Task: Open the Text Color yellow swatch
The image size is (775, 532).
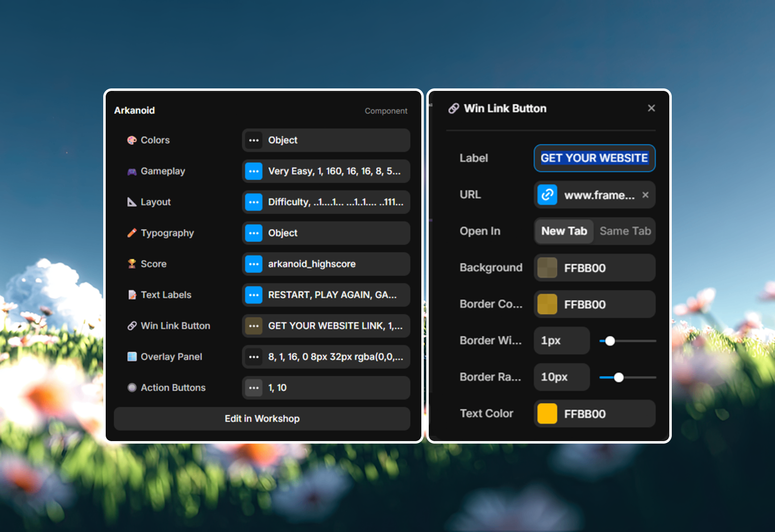Action: coord(547,414)
